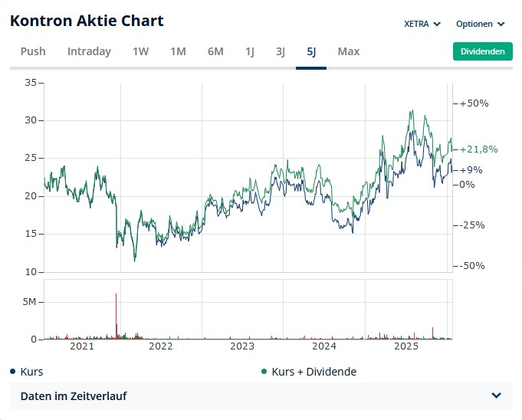Show the 1J chart period
Screen dimensions: 522x420
[x=250, y=51]
